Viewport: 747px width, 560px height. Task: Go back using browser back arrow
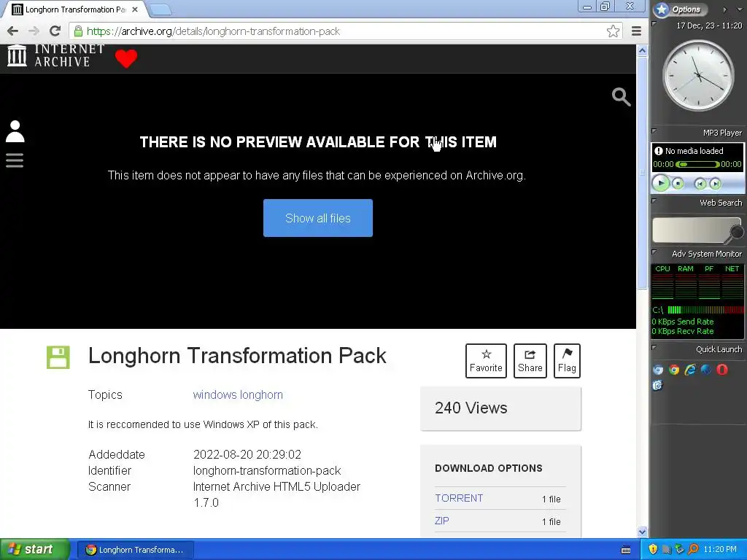click(x=13, y=31)
